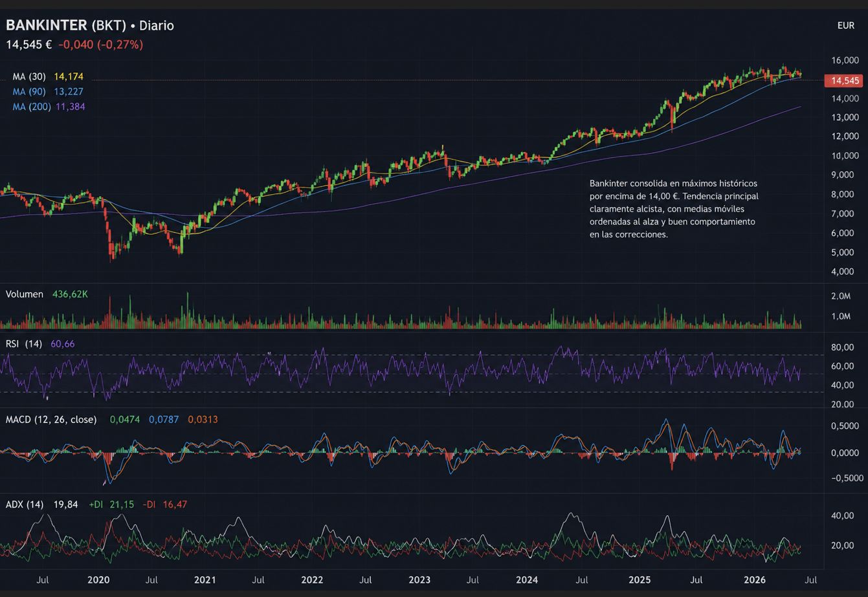Viewport: 868px width, 597px height.
Task: Click the 16,000 price axis label
Action: (845, 60)
